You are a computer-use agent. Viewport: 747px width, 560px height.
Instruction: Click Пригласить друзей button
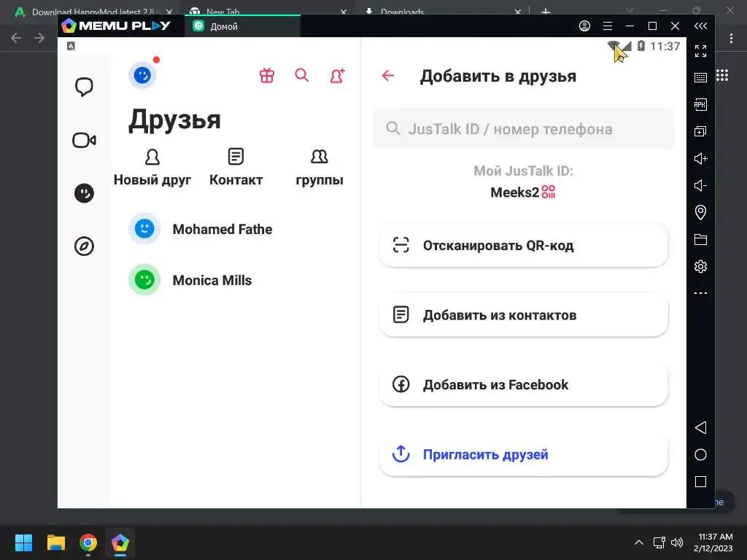pos(524,454)
